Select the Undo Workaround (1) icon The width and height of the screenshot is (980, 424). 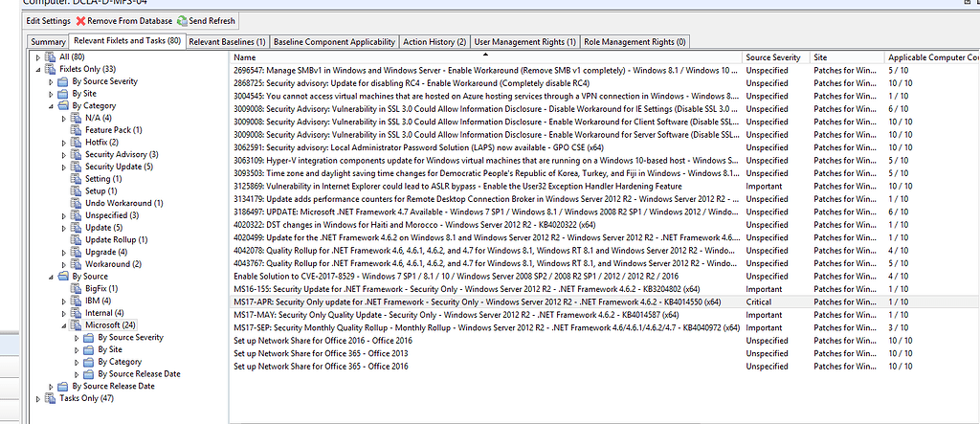(76, 203)
